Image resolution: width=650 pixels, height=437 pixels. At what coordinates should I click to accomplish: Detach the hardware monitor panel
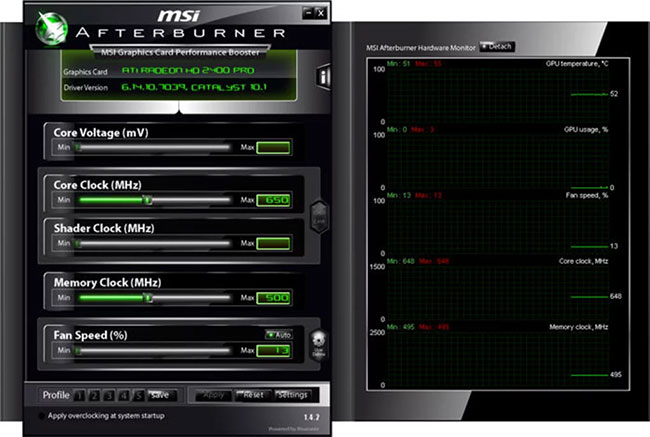point(497,46)
